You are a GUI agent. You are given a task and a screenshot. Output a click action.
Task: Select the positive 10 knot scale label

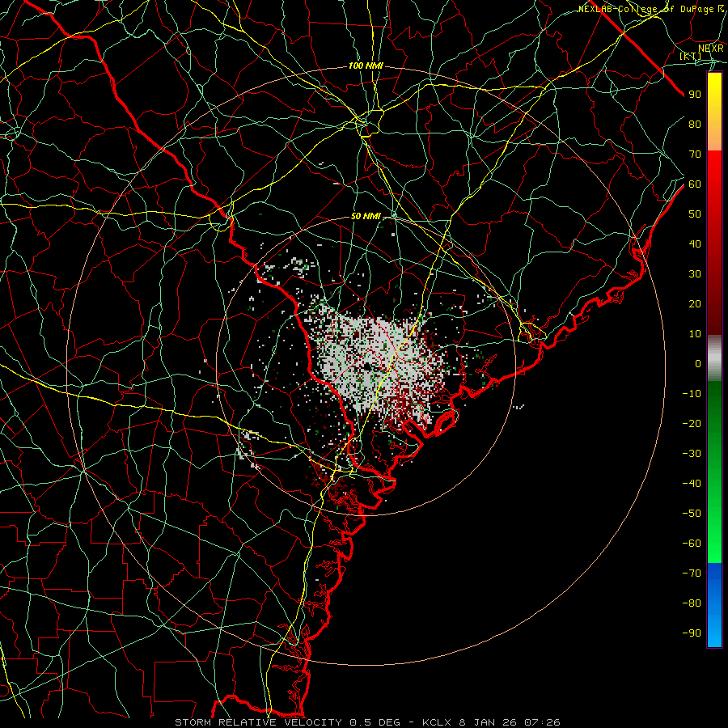pos(695,334)
